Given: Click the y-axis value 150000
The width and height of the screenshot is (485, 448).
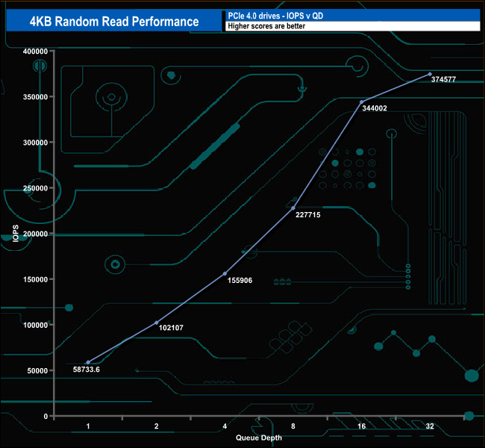Looking at the screenshot, I should (35, 279).
